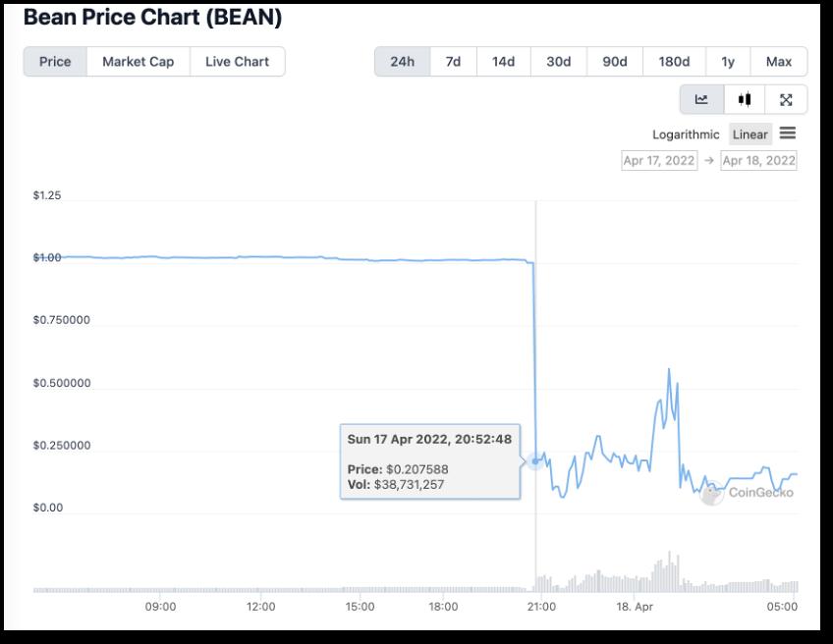Image resolution: width=833 pixels, height=644 pixels.
Task: Display Max price history
Action: tap(778, 61)
